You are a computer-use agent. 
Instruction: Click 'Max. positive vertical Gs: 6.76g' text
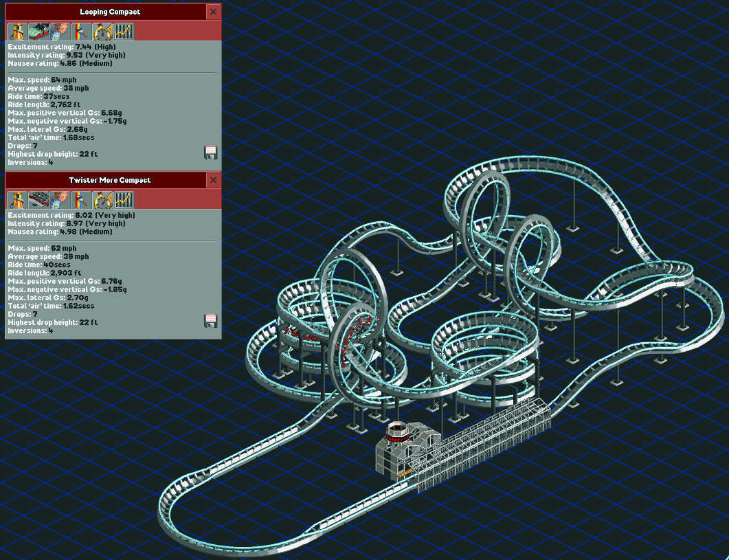[x=65, y=282]
